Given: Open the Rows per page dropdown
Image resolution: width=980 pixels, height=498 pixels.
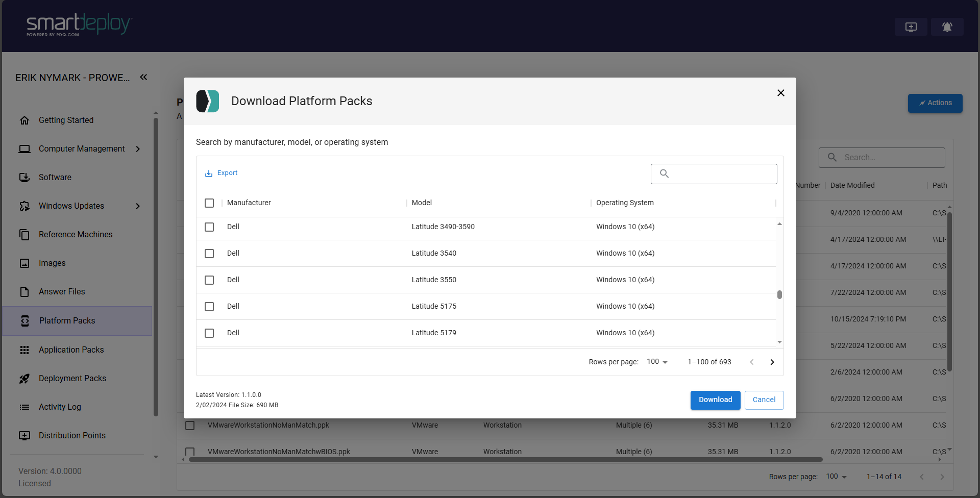Looking at the screenshot, I should pos(656,361).
